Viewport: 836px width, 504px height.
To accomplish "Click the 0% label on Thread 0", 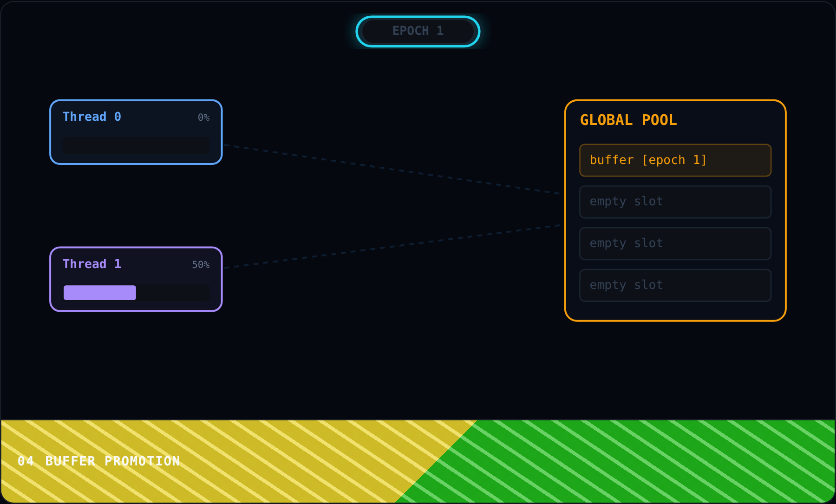I will coord(203,118).
